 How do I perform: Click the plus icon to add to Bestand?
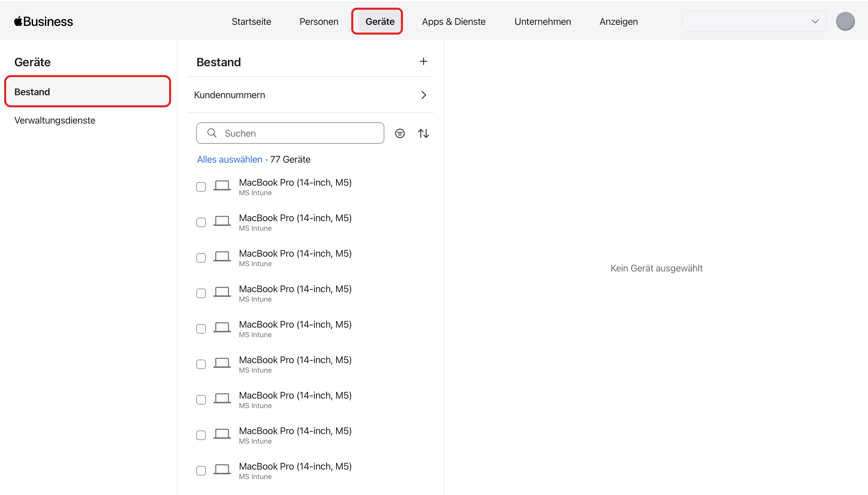423,62
